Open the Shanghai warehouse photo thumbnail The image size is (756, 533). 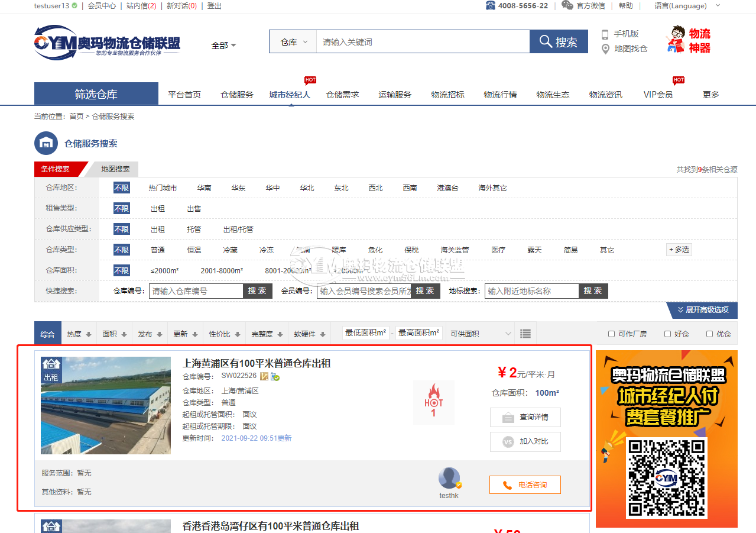coord(106,405)
